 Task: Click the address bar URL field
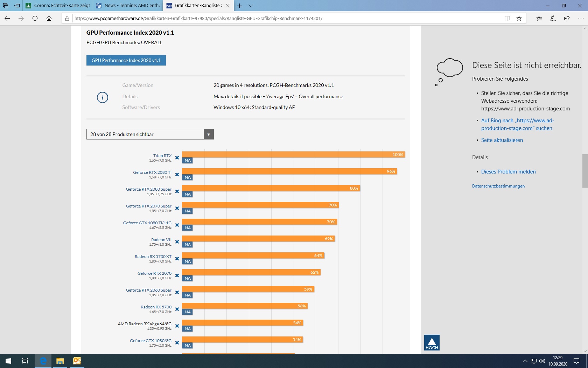pyautogui.click(x=287, y=19)
